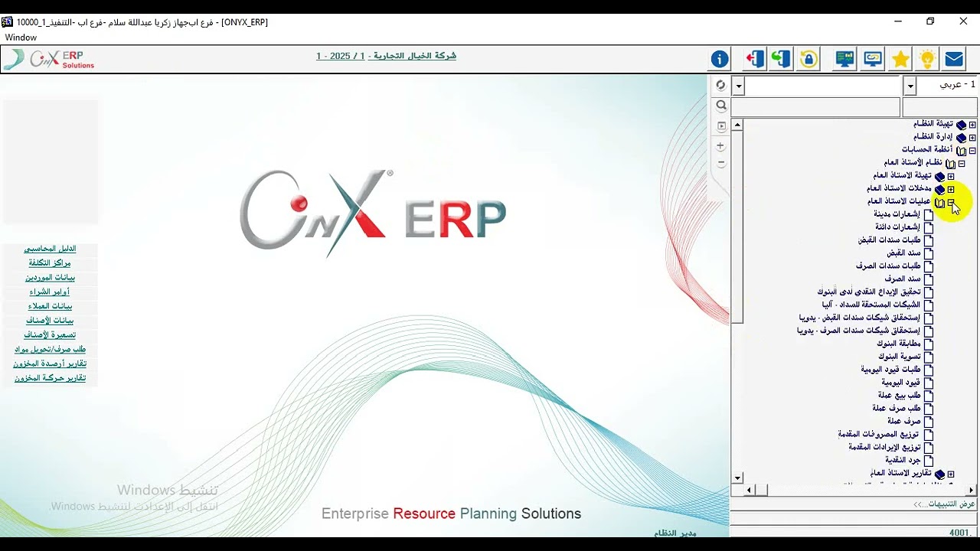Select طلبات سندات القبض in the tree
The width and height of the screenshot is (980, 551).
889,240
